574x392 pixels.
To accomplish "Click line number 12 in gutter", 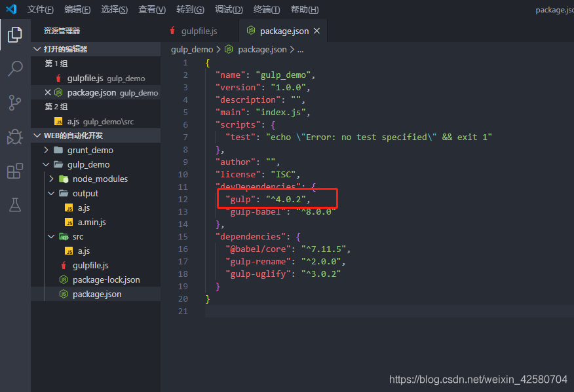I will tap(183, 200).
